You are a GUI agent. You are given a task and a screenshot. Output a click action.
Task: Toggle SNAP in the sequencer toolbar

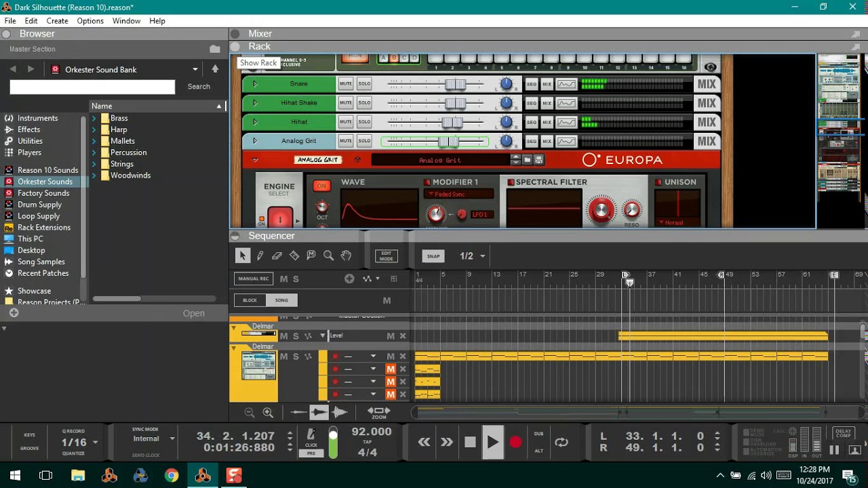pos(433,256)
